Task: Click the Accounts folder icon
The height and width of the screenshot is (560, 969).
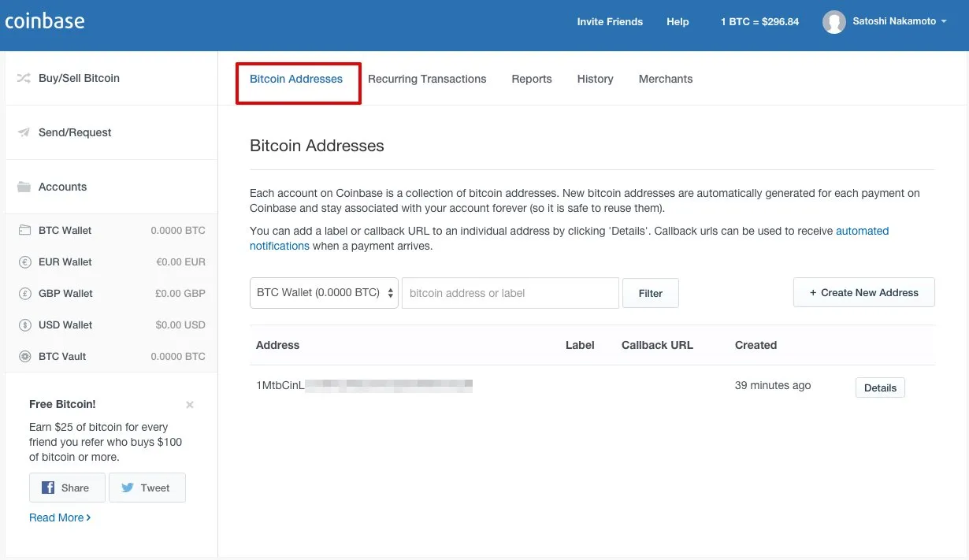Action: [x=24, y=187]
